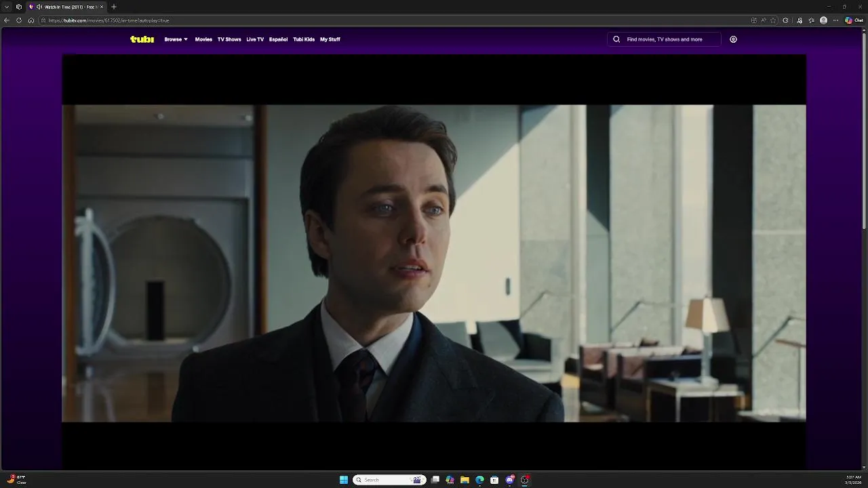868x488 pixels.
Task: Open the clock and date flyout
Action: click(x=853, y=480)
